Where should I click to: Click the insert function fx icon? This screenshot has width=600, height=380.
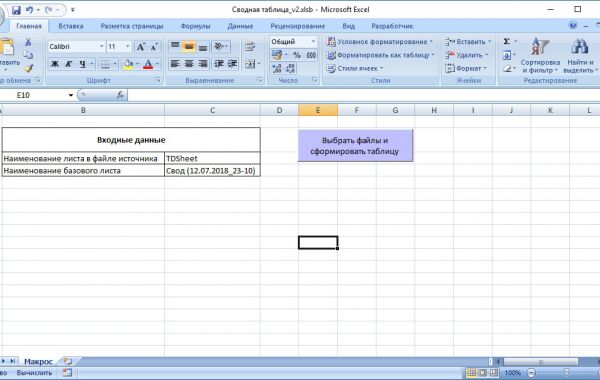[120, 95]
